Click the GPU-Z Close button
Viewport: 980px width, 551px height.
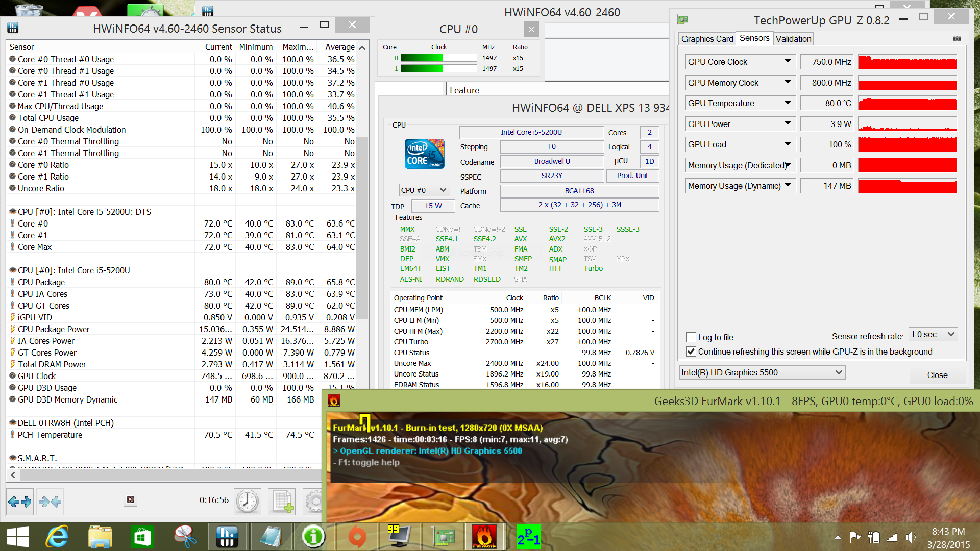point(937,375)
